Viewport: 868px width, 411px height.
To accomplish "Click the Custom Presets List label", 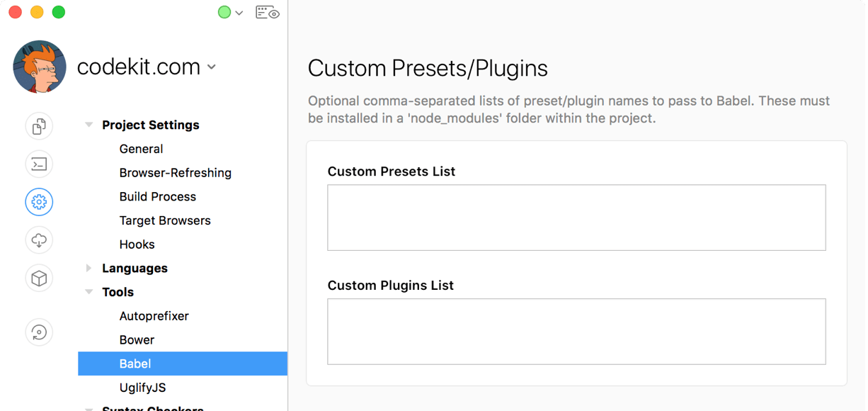I will point(392,171).
